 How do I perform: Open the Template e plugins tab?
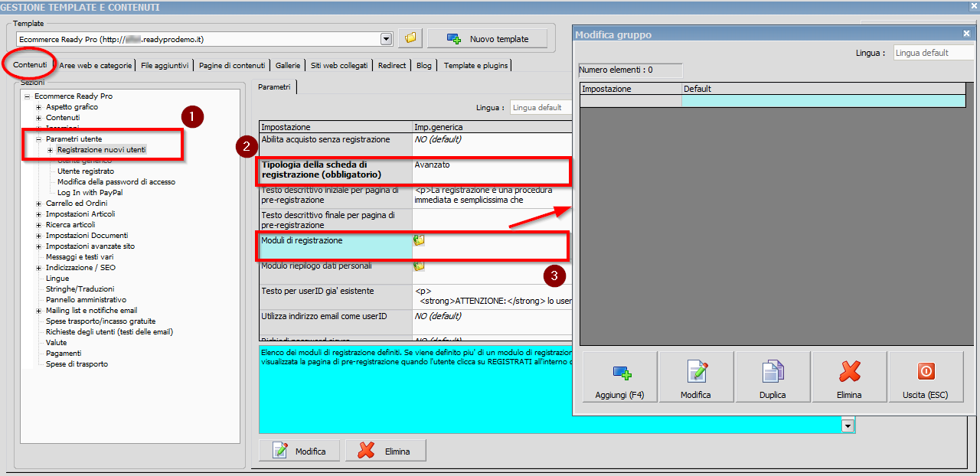tap(475, 66)
